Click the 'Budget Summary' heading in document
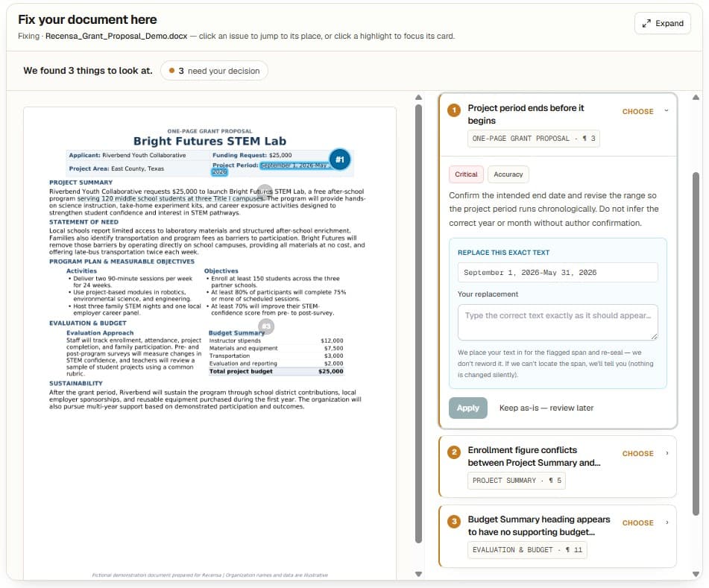The height and width of the screenshot is (588, 709). 236,332
